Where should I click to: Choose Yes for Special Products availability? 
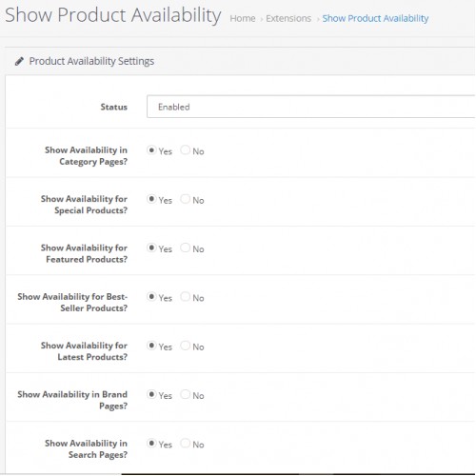[151, 199]
